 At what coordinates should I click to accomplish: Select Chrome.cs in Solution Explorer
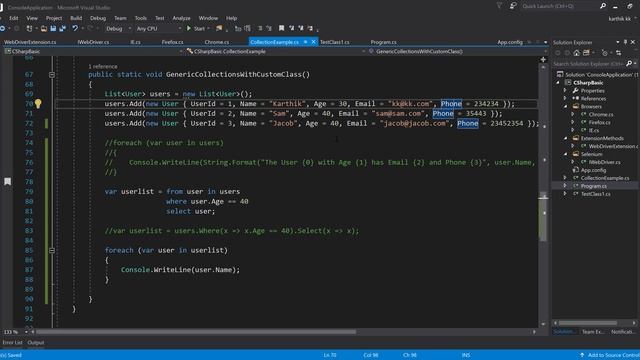[x=601, y=114]
